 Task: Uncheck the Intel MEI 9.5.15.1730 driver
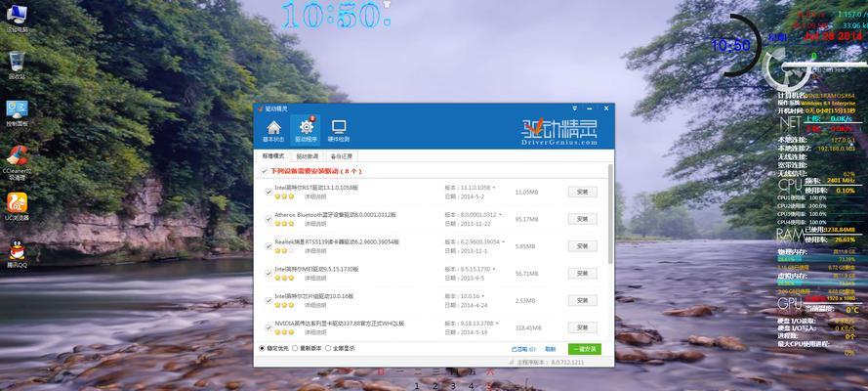point(268,273)
